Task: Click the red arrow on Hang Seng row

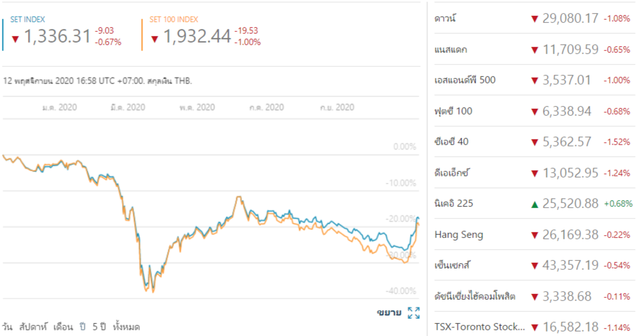Action: click(x=535, y=235)
